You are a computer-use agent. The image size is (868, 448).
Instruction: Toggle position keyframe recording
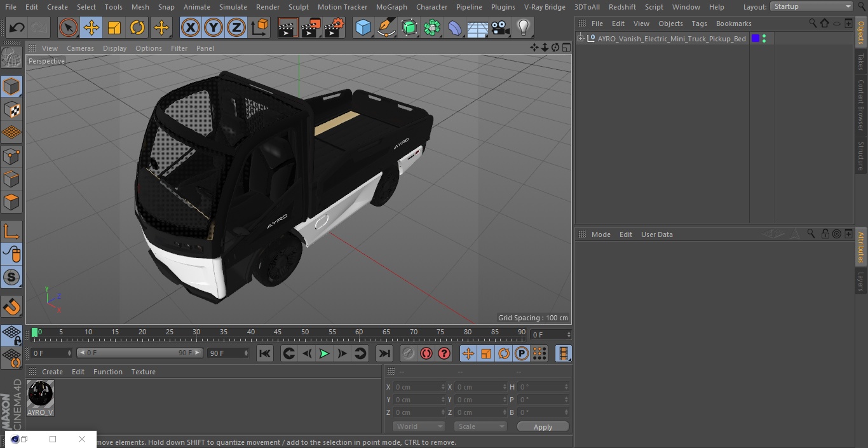coord(468,353)
